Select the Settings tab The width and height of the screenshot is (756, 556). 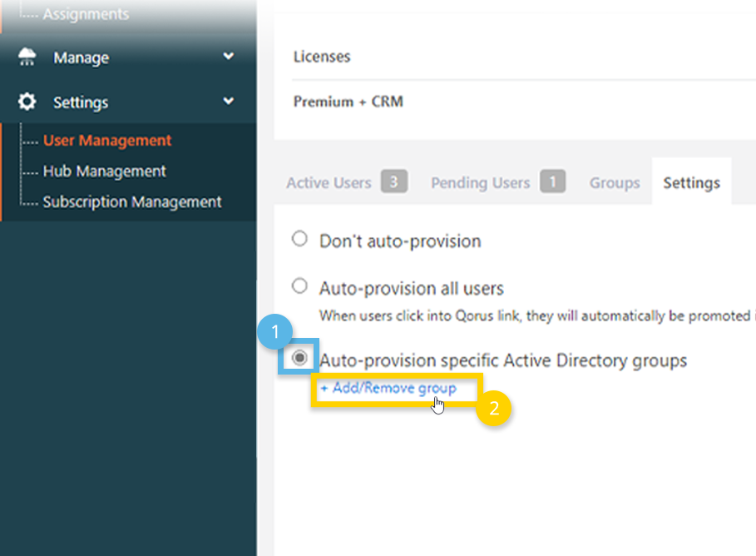pos(691,183)
